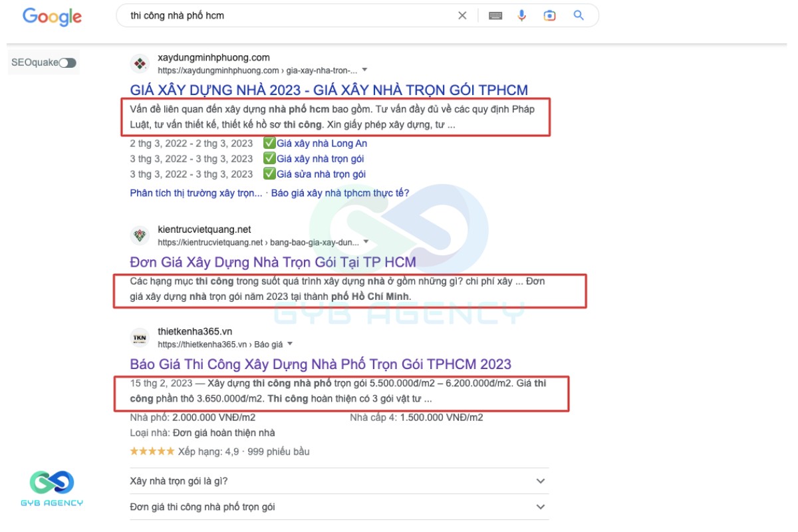Open "Báo giá xây nhà tphcm thực tế?" link
798x532 pixels.
340,193
